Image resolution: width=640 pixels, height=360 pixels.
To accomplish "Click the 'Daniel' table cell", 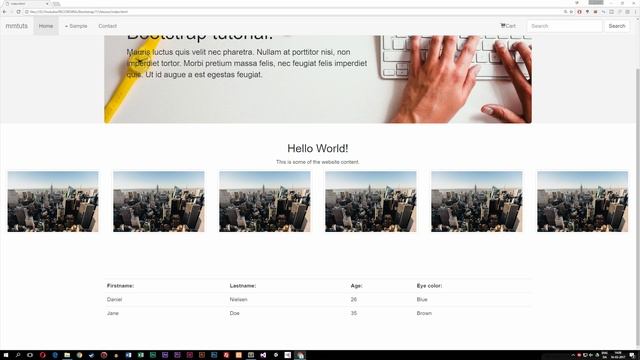I will click(x=114, y=300).
